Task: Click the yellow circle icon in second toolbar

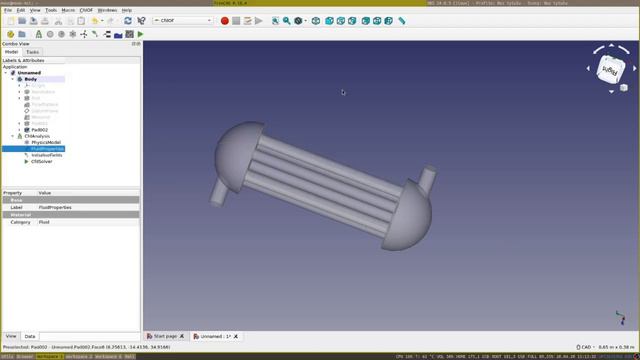Action: [x=11, y=34]
